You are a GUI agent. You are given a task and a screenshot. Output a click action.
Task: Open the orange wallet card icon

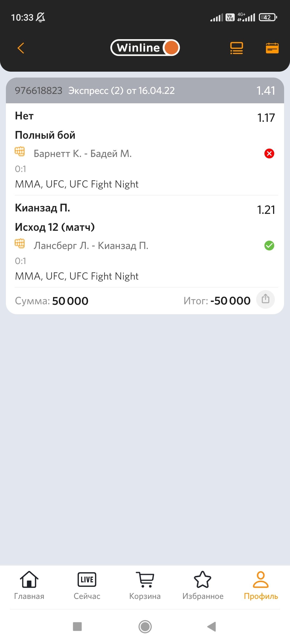click(x=272, y=48)
